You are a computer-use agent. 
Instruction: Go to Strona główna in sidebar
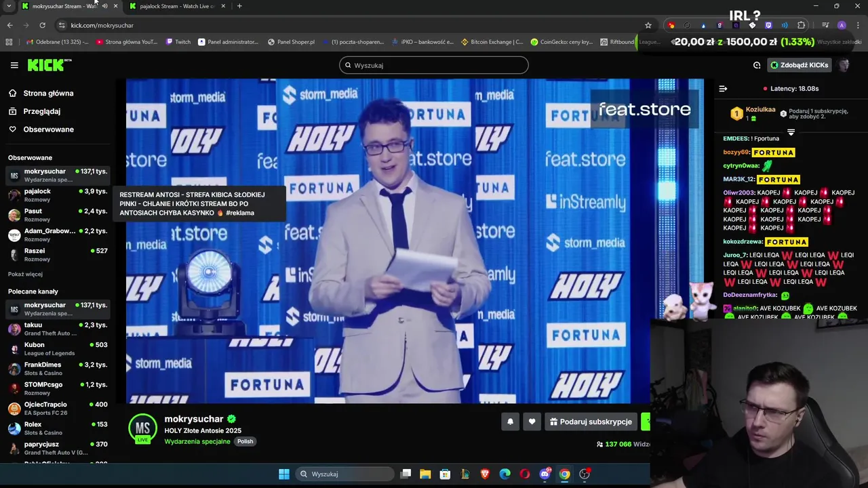click(x=48, y=94)
